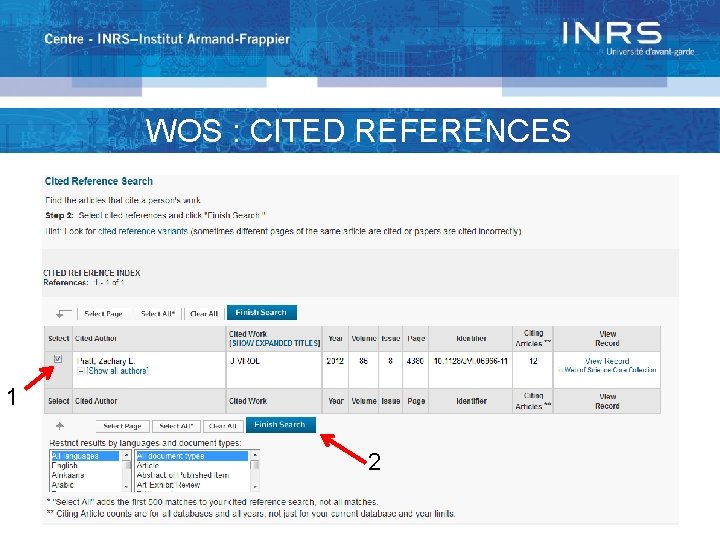Select Afrikaans in the language list
Viewport: 720px width, 540px height.
tap(85, 475)
